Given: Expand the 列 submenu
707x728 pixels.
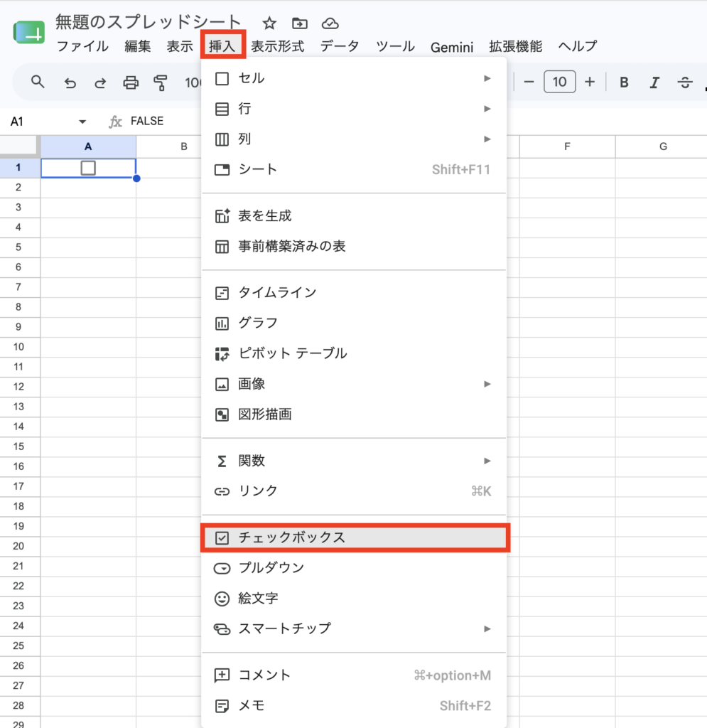Looking at the screenshot, I should (x=354, y=139).
